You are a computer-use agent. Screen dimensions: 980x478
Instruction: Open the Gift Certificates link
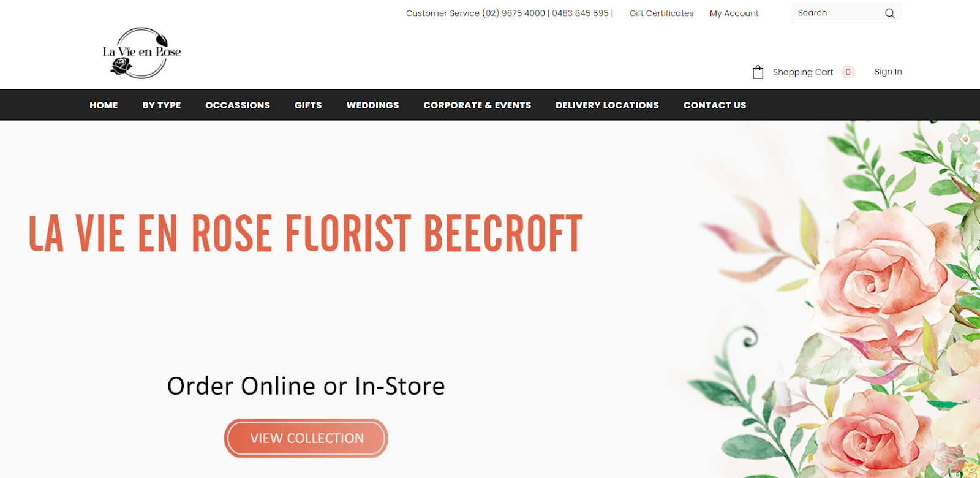(661, 13)
